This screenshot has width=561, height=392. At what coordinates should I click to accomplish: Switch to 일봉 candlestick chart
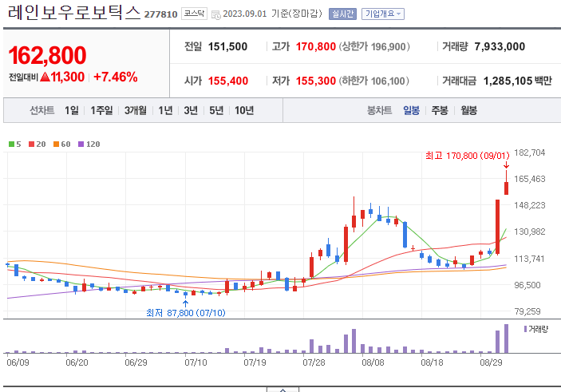click(x=411, y=110)
